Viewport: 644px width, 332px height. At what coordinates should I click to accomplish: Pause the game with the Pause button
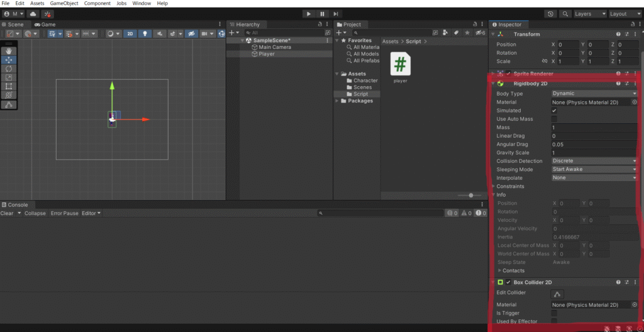pyautogui.click(x=322, y=14)
